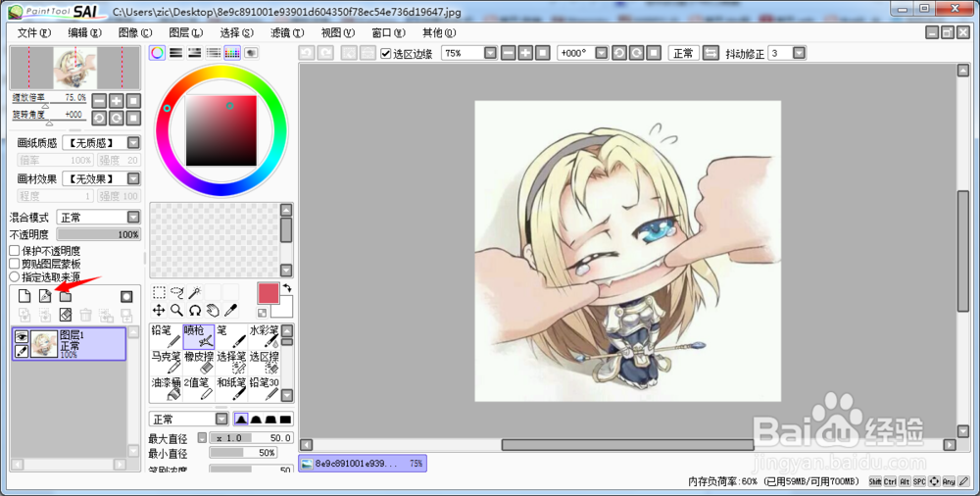980x496 pixels.
Task: Open the 滤镜 menu
Action: tap(287, 32)
